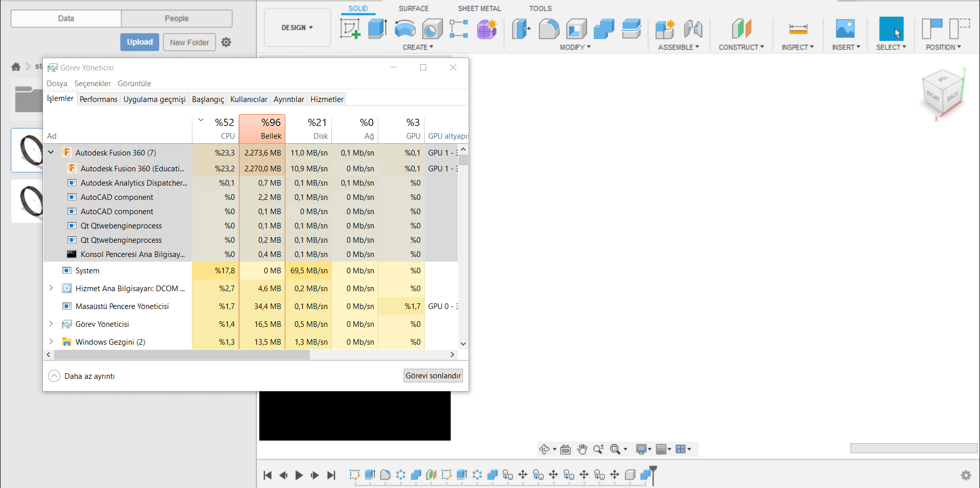Select the Create Sketch tool
980x488 pixels.
(350, 29)
